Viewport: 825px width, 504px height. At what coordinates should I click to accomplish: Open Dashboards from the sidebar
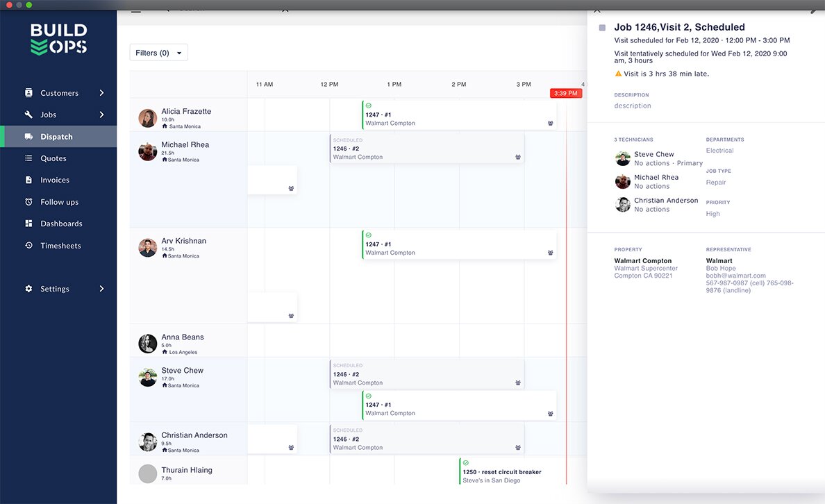point(58,223)
